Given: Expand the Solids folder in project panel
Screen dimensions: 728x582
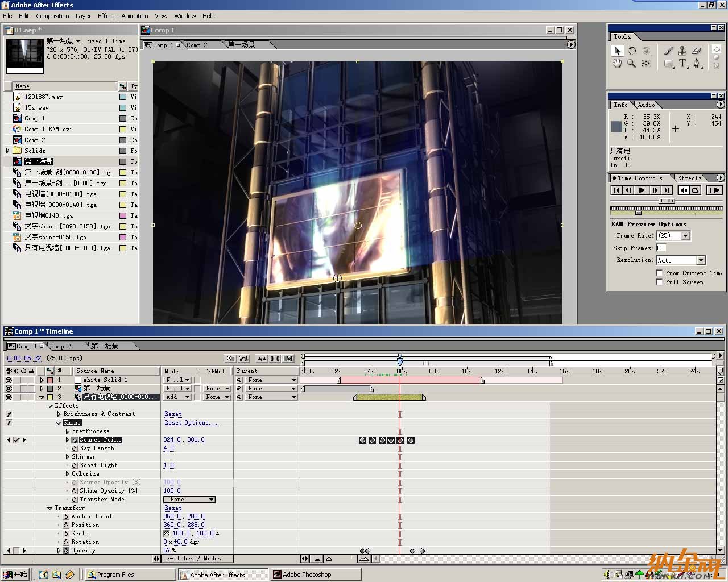Looking at the screenshot, I should click(x=7, y=151).
